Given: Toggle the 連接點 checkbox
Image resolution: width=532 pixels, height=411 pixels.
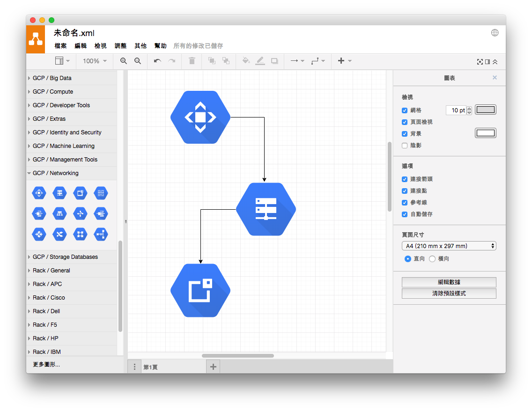Looking at the screenshot, I should pyautogui.click(x=405, y=191).
